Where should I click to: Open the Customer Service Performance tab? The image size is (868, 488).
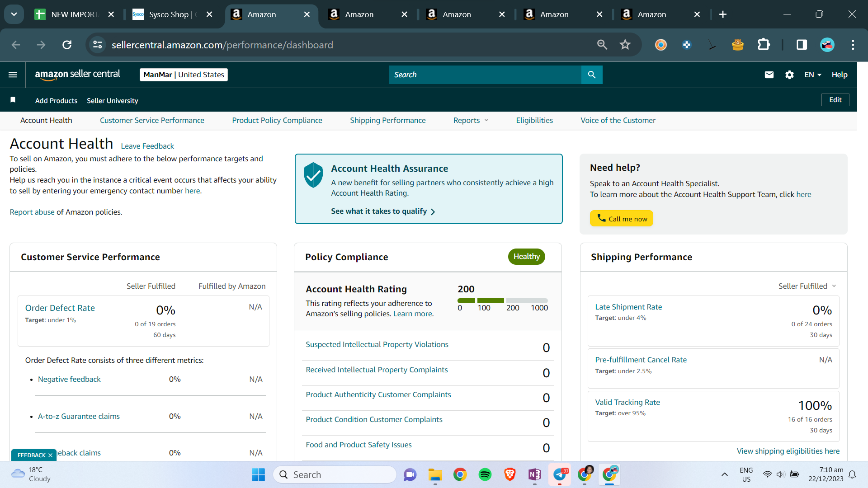152,120
